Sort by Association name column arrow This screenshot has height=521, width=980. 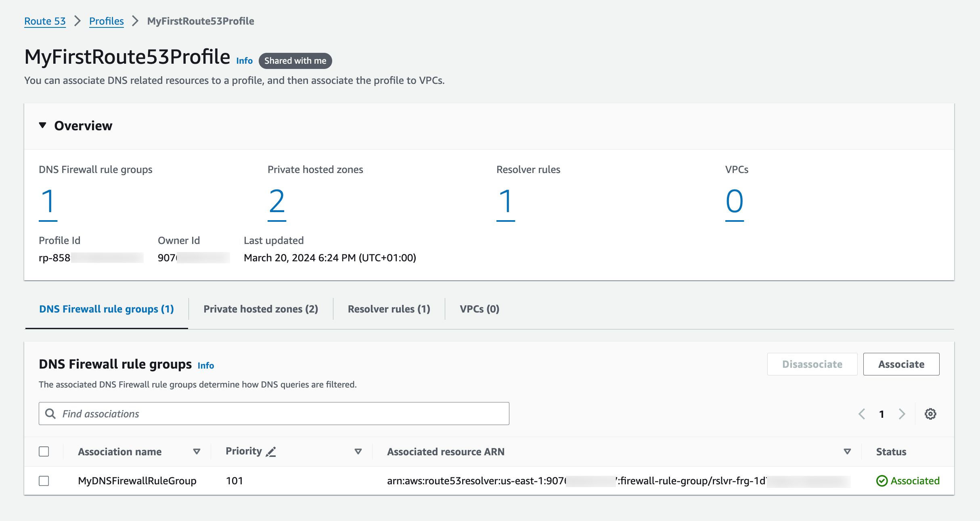(x=197, y=452)
